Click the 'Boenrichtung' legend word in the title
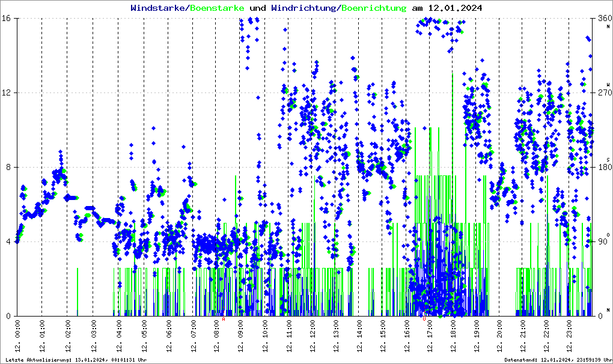This screenshot has height=364, width=613. (374, 8)
